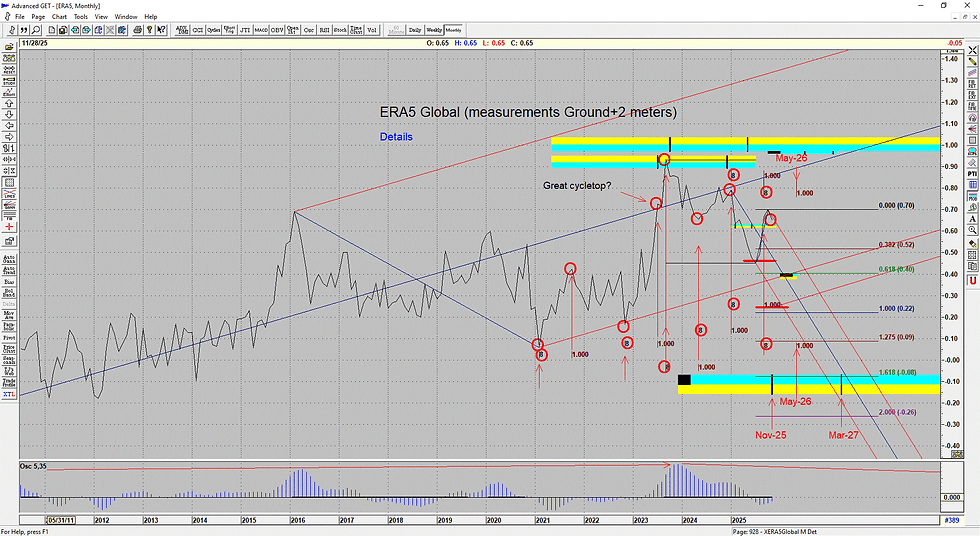Add the ADX/DMI indicator
The image size is (980, 536).
(x=182, y=30)
